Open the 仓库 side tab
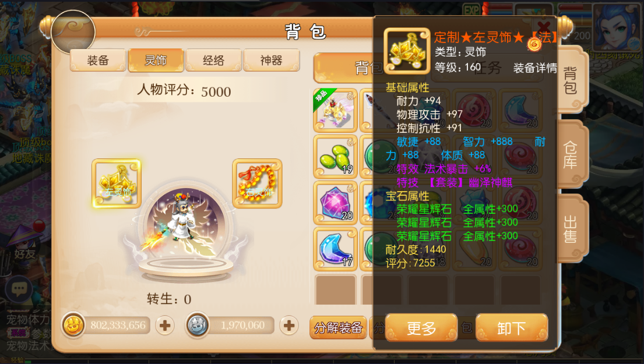 [x=571, y=155]
